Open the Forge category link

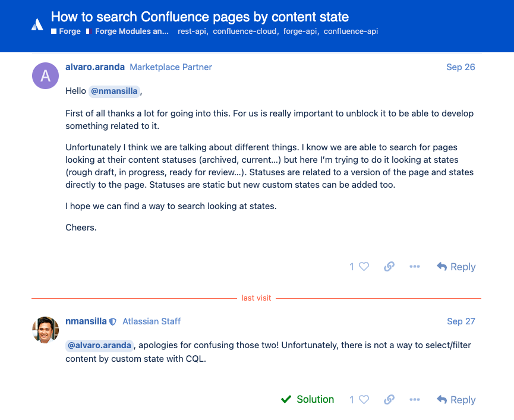pyautogui.click(x=66, y=31)
